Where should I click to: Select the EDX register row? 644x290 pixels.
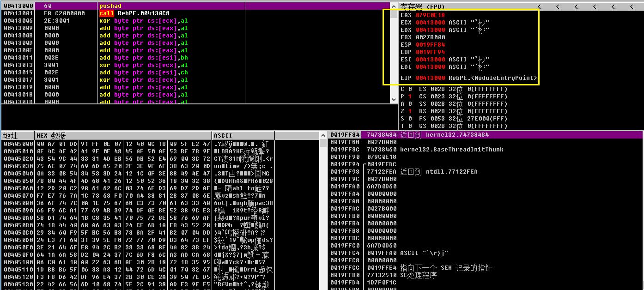[x=444, y=30]
